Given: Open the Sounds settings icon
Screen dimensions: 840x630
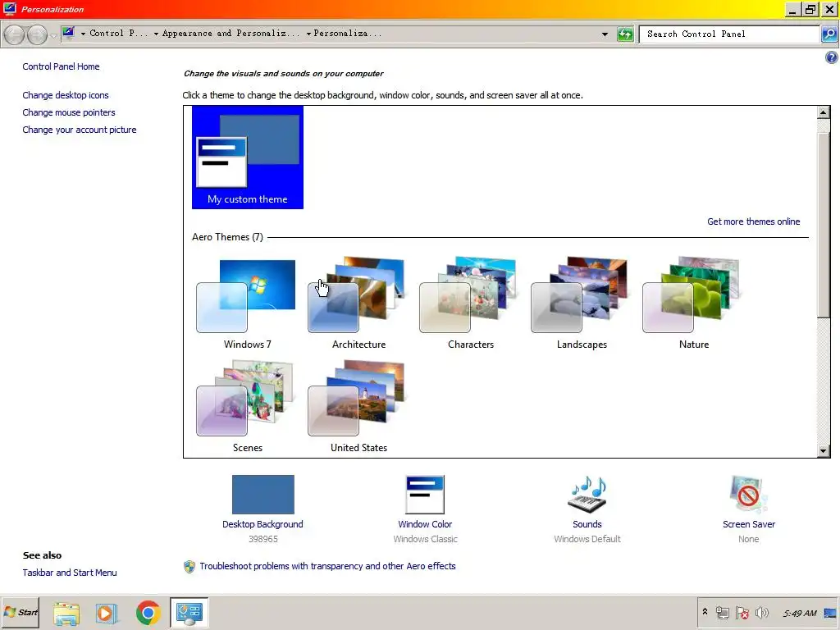Looking at the screenshot, I should pos(587,495).
